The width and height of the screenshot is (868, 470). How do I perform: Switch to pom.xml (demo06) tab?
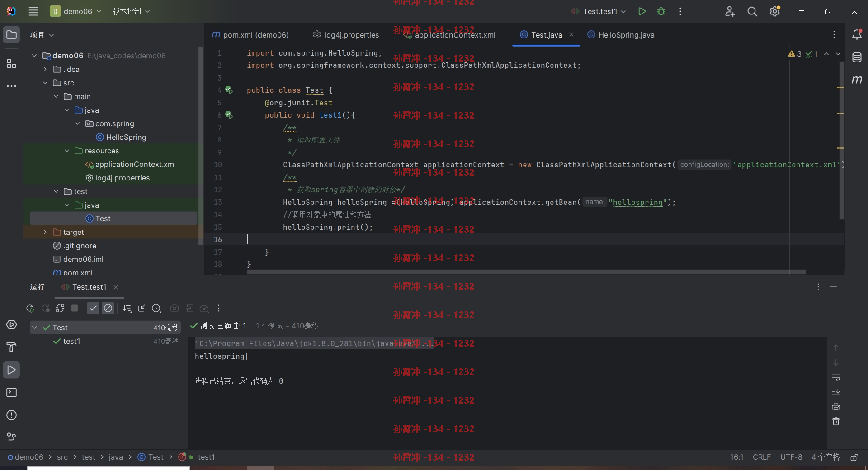coord(250,35)
